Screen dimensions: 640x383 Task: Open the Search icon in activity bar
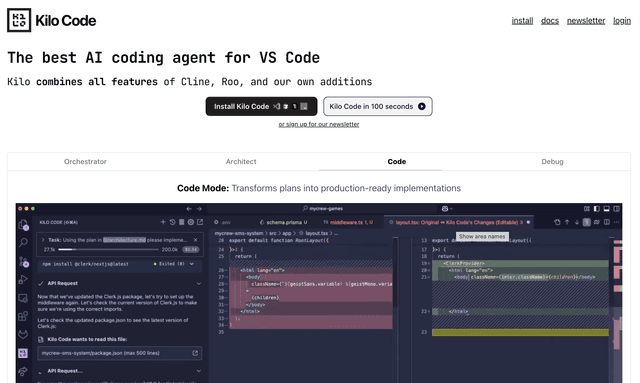(23, 242)
